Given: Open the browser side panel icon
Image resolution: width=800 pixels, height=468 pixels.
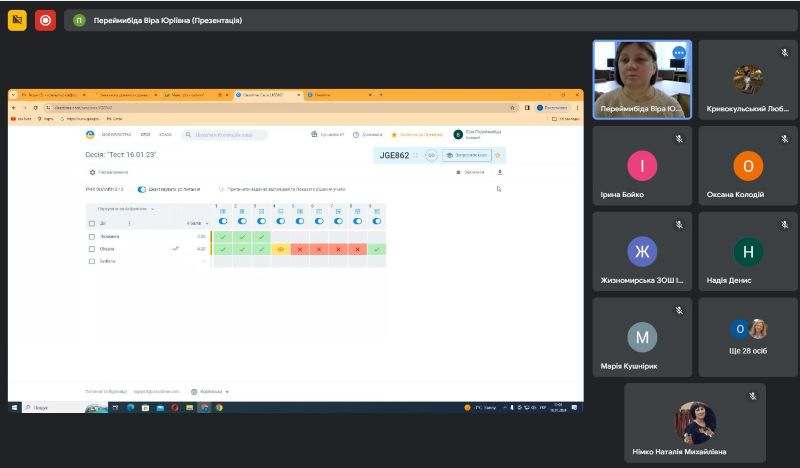Looking at the screenshot, I should point(527,108).
